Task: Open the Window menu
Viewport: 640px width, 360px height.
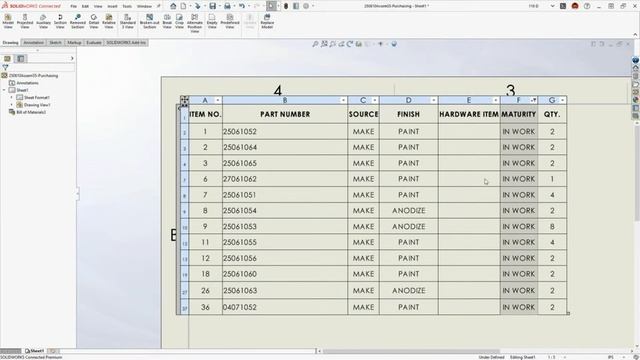Action: 144,7
